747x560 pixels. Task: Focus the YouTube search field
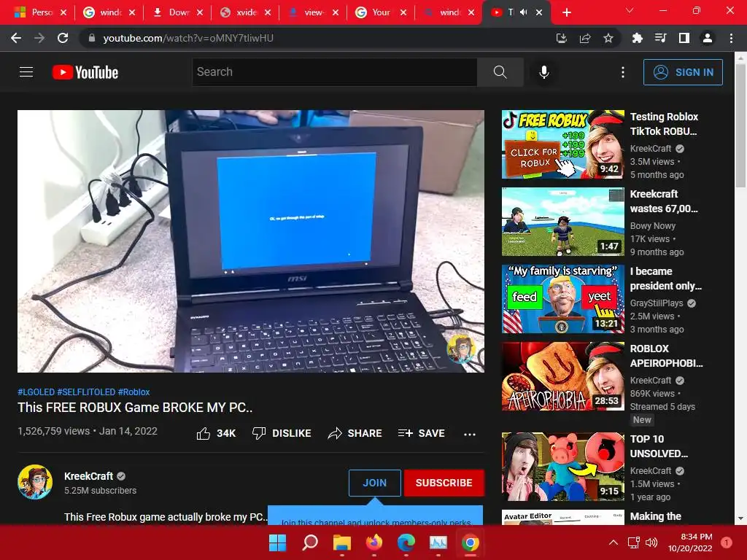pos(334,72)
